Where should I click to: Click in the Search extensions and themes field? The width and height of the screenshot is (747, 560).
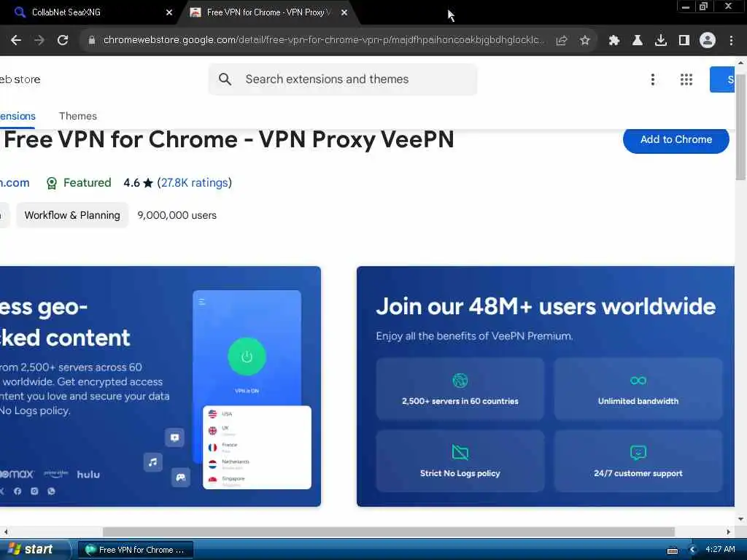click(343, 79)
